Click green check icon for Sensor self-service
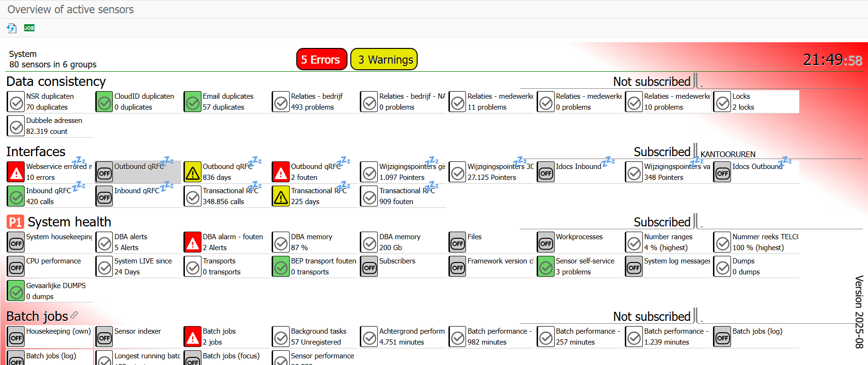This screenshot has width=868, height=365. coord(546,267)
